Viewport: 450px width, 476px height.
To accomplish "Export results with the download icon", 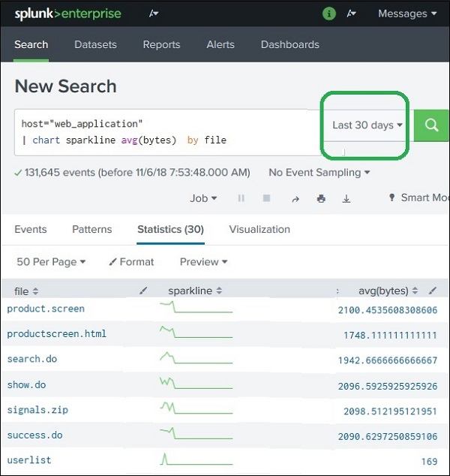I will [x=346, y=198].
